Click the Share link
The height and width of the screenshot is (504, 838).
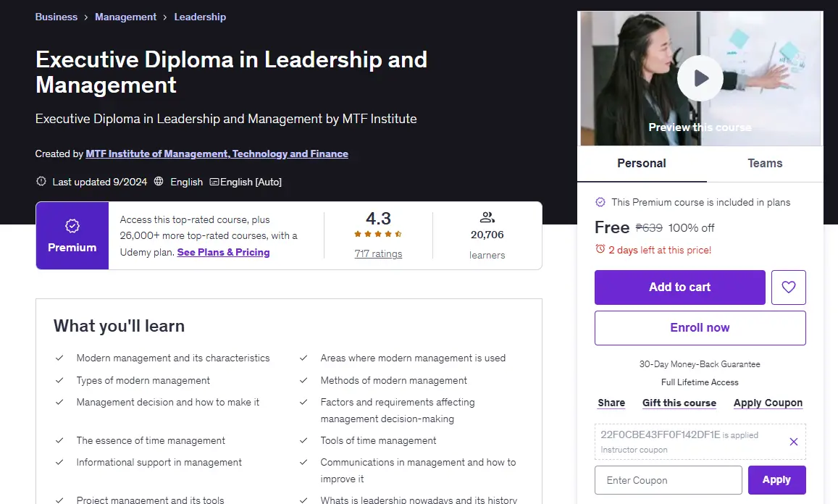coord(611,403)
